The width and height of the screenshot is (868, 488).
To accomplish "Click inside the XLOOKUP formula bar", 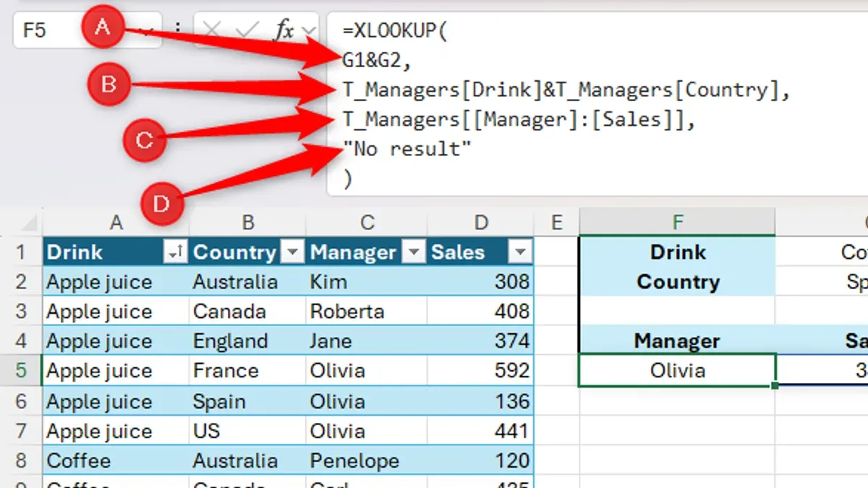I will (x=597, y=103).
